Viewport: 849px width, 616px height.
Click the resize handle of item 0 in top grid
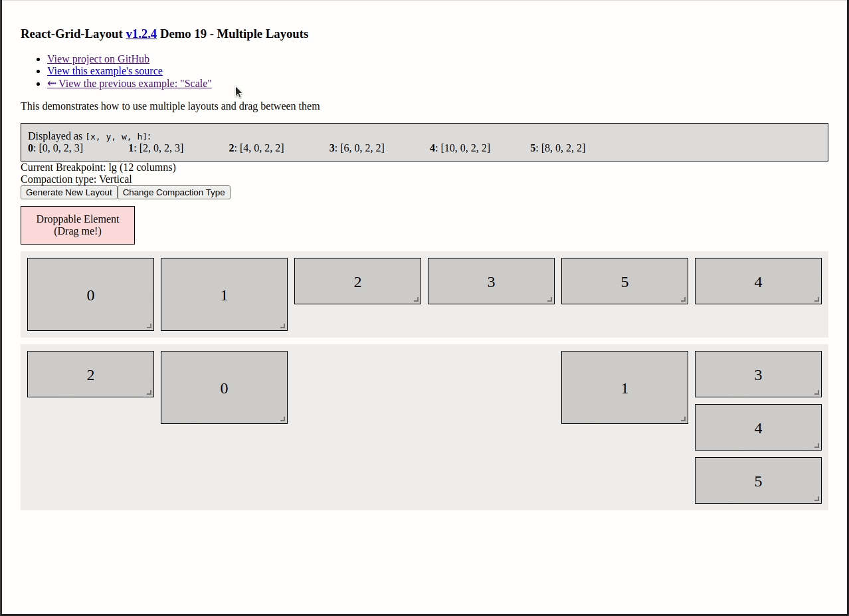point(149,326)
